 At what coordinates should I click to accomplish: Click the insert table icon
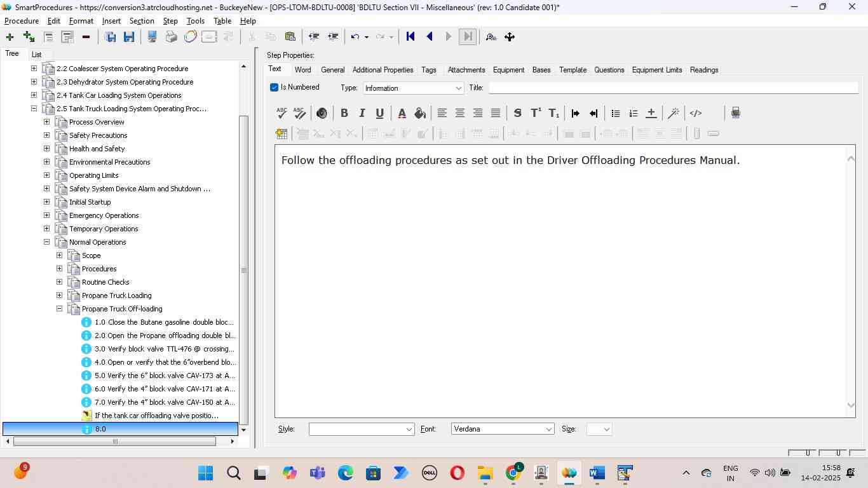pyautogui.click(x=281, y=133)
